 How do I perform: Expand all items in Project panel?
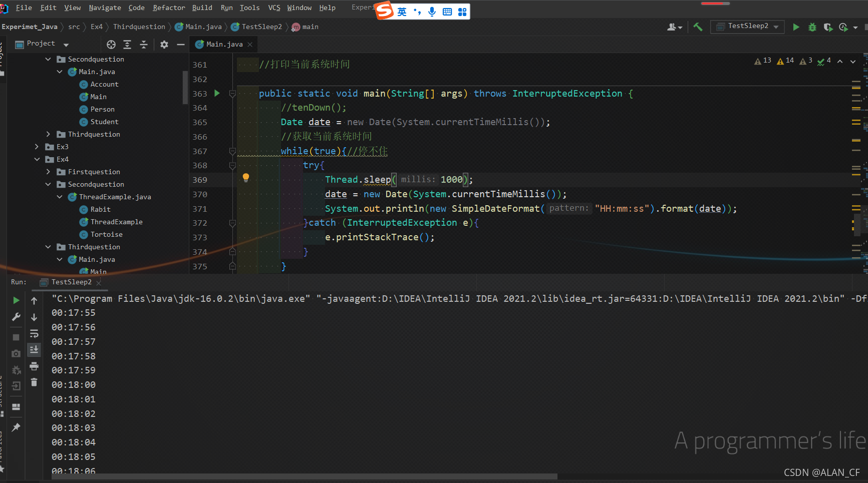[x=127, y=45]
